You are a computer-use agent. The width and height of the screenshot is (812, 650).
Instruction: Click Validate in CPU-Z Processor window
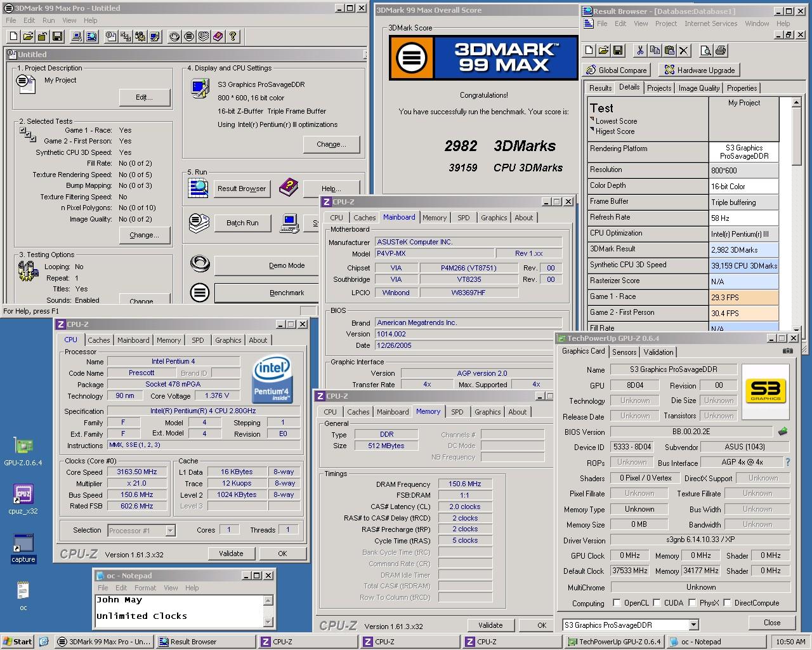231,554
